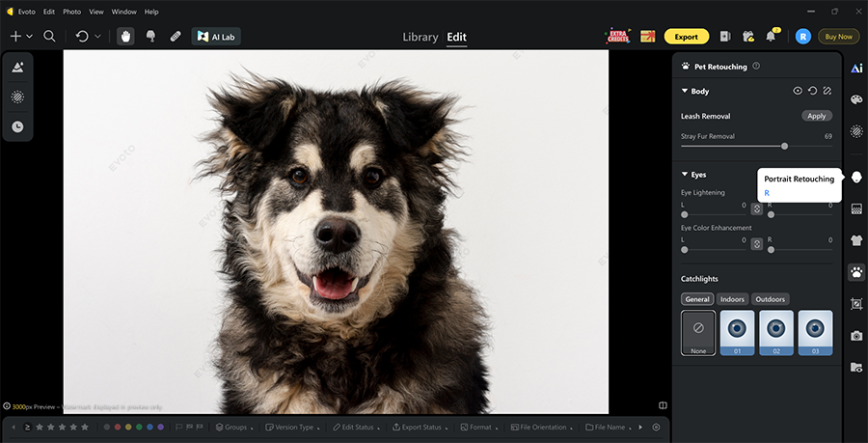The image size is (868, 443).
Task: Select catchlight preset 01
Action: pyautogui.click(x=738, y=333)
